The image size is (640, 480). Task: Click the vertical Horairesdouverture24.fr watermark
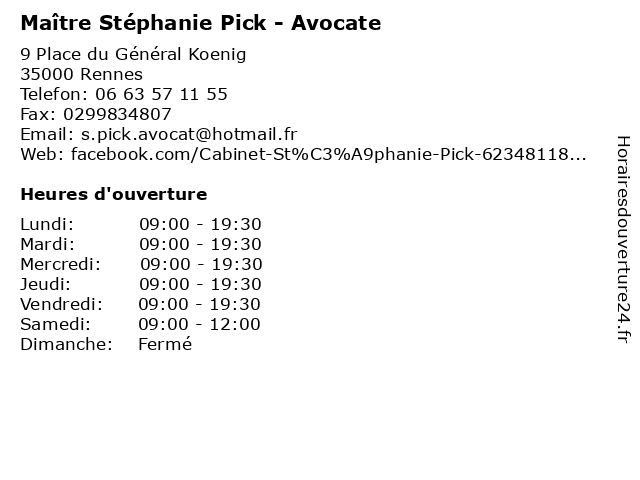pyautogui.click(x=622, y=239)
